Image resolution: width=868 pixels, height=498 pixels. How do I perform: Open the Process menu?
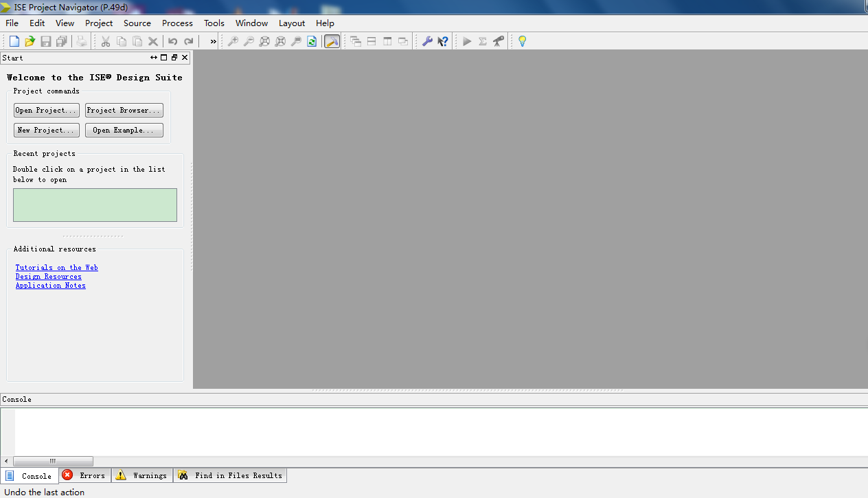[x=177, y=23]
